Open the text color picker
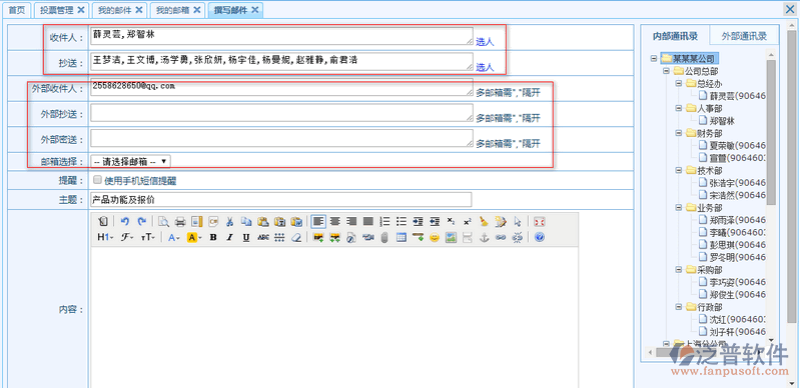 coord(174,237)
